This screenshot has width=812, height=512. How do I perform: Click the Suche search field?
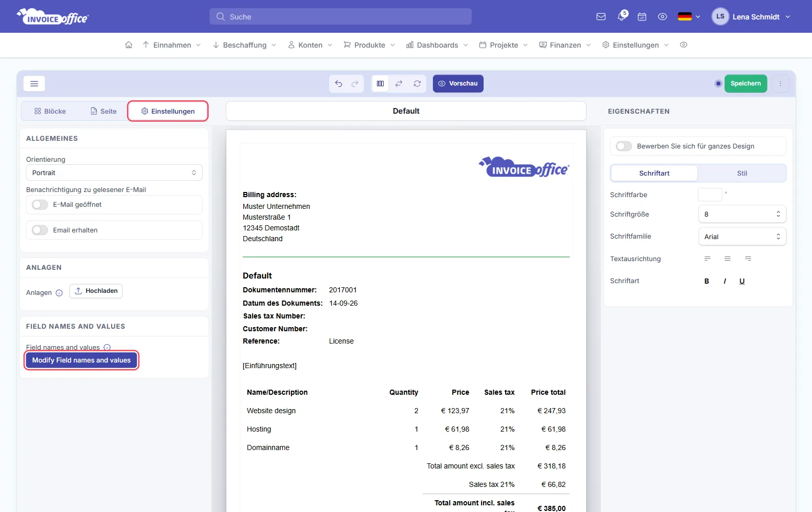(x=341, y=16)
